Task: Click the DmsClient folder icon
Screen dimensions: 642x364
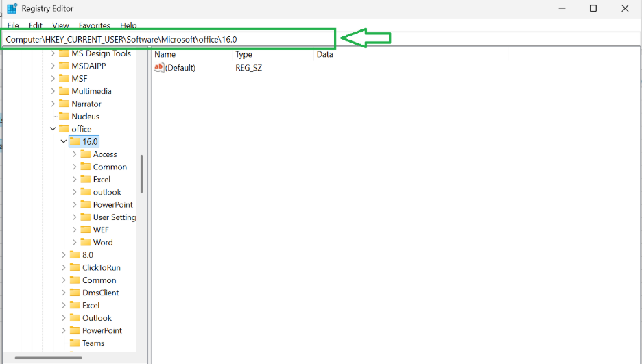Action: [x=75, y=293]
